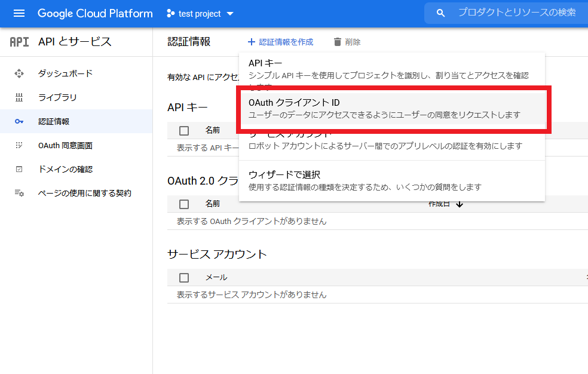The width and height of the screenshot is (588, 374).
Task: Click the test project hexagon icon
Action: 171,14
